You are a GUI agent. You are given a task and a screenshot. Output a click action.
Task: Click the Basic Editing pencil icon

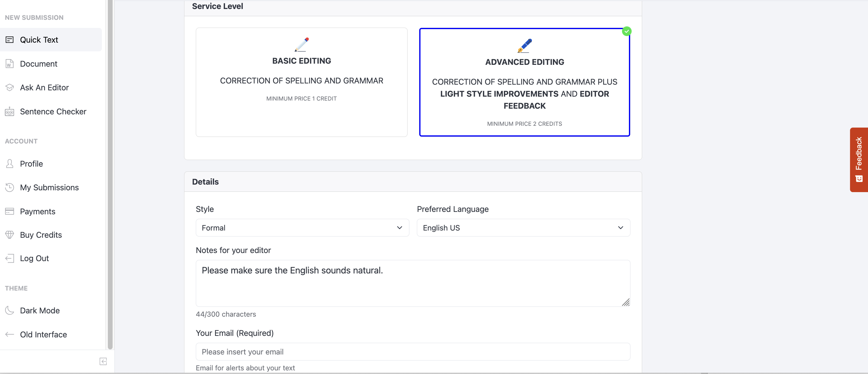tap(302, 44)
